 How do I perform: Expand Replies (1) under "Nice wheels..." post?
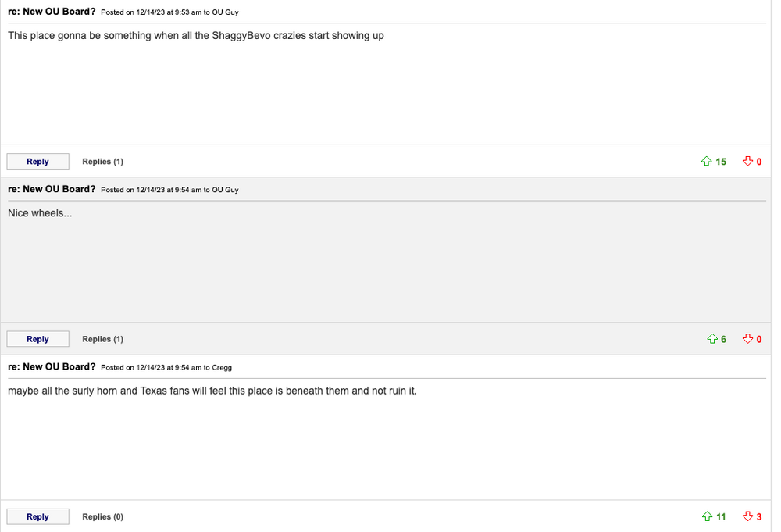coord(102,339)
